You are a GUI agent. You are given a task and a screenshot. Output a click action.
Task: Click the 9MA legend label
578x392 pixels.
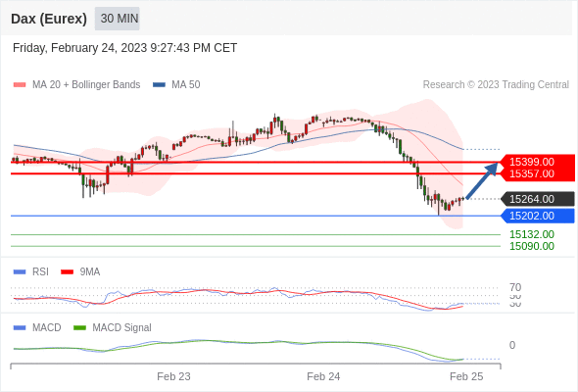click(x=90, y=272)
